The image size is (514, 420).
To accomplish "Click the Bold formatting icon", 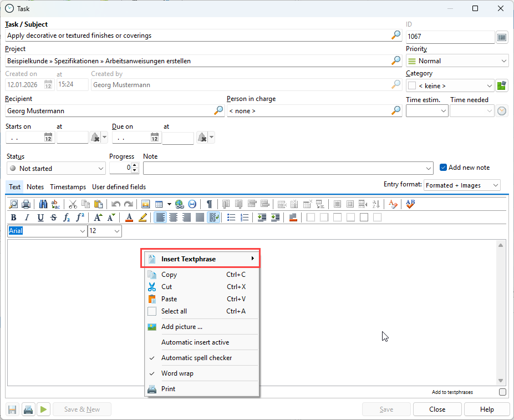I will [14, 217].
